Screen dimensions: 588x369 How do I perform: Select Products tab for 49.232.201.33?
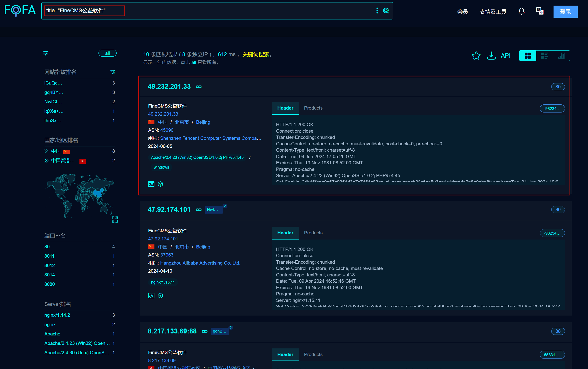(x=313, y=108)
